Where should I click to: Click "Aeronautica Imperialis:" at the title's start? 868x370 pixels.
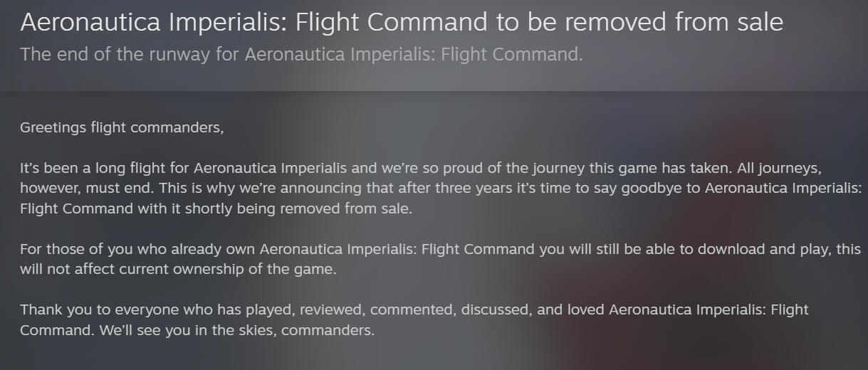pos(151,23)
